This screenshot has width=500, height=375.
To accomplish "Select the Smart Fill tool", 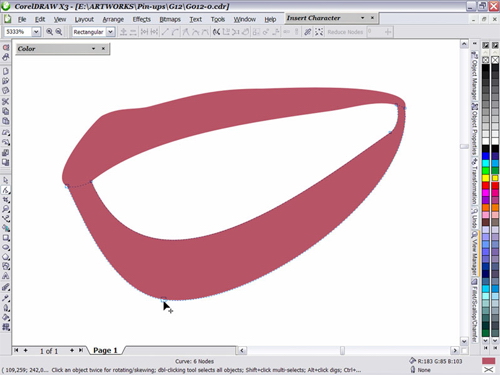I will point(6,228).
